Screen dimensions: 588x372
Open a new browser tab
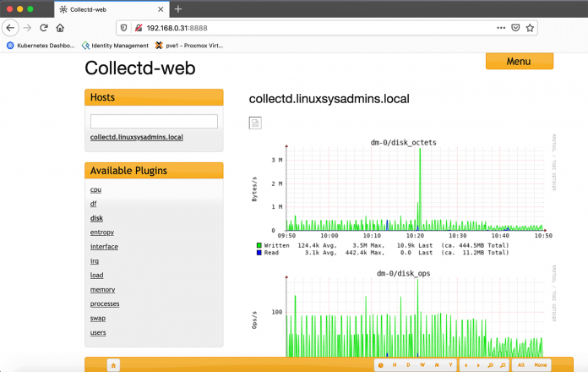[178, 9]
